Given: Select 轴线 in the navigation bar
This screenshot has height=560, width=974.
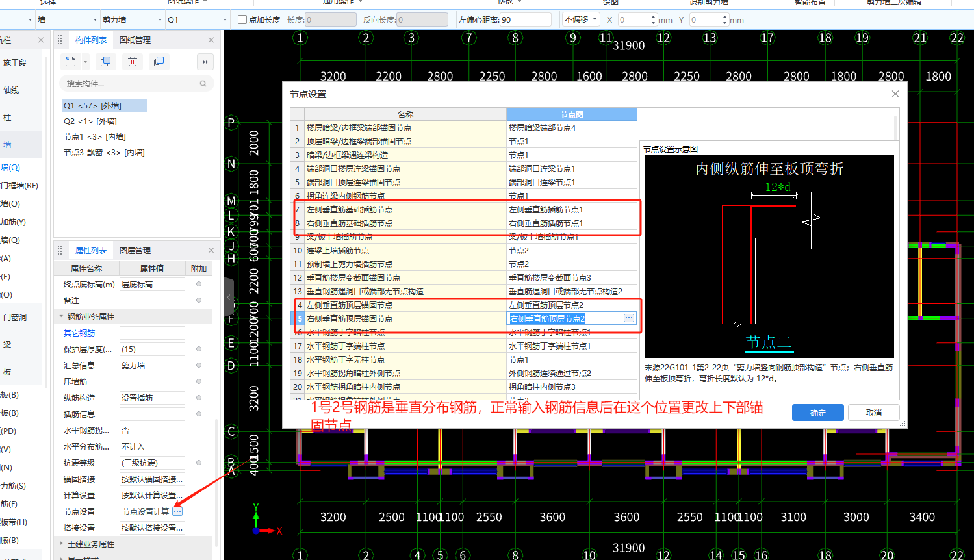Looking at the screenshot, I should (x=11, y=90).
